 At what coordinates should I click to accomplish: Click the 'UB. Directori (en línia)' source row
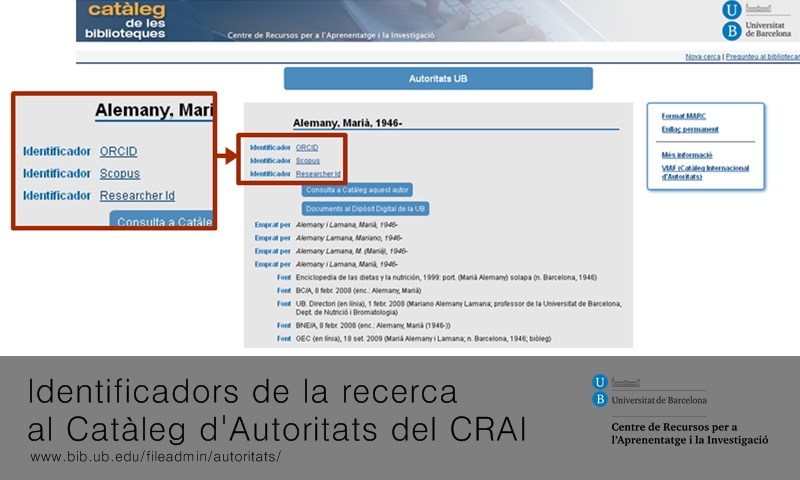pyautogui.click(x=459, y=308)
